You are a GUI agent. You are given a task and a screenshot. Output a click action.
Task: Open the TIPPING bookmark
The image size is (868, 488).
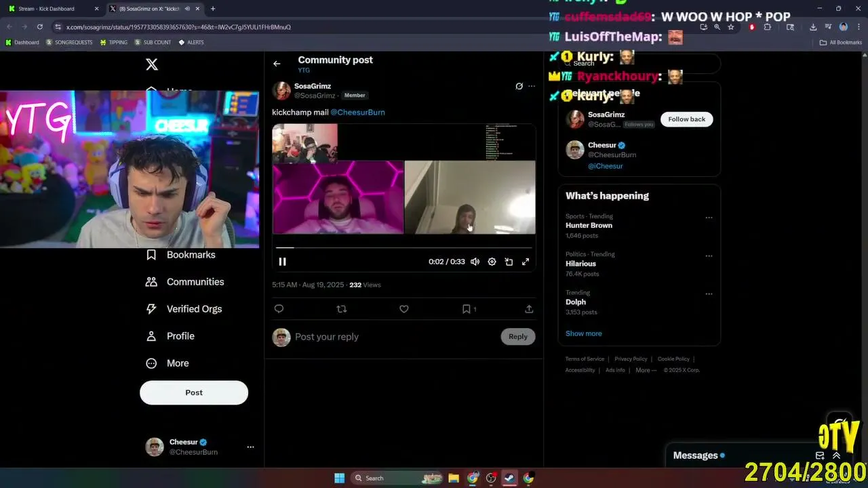click(x=113, y=43)
